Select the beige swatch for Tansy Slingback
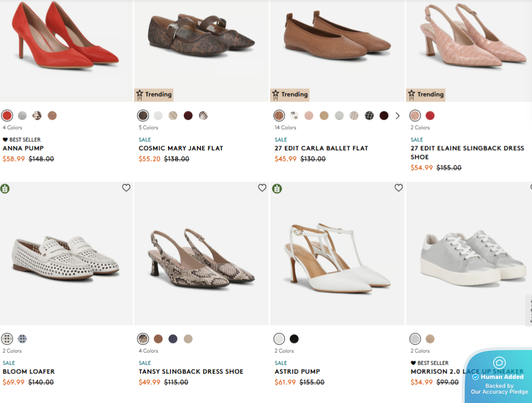This screenshot has width=532, height=403. (188, 339)
